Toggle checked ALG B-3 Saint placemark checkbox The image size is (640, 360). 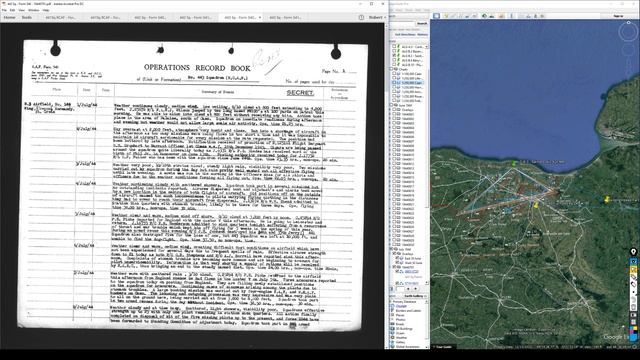tap(394, 56)
